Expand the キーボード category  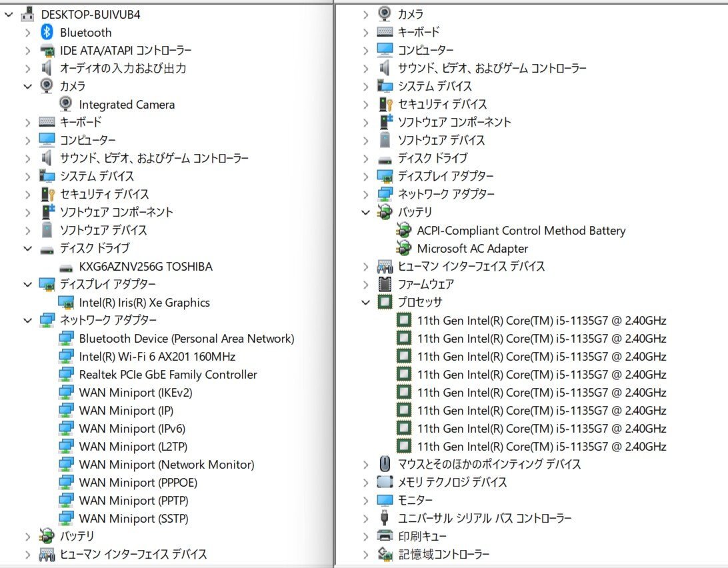27,122
